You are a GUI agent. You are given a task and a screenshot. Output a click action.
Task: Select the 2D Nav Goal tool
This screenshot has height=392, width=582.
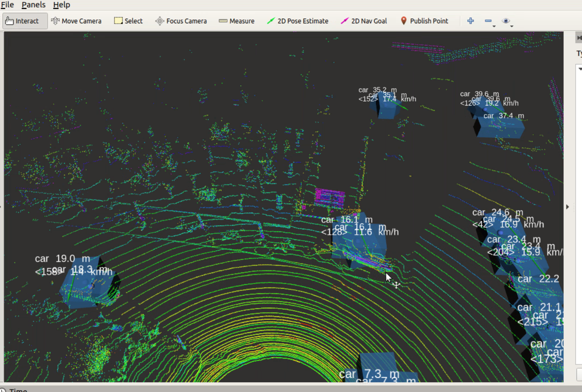[364, 21]
